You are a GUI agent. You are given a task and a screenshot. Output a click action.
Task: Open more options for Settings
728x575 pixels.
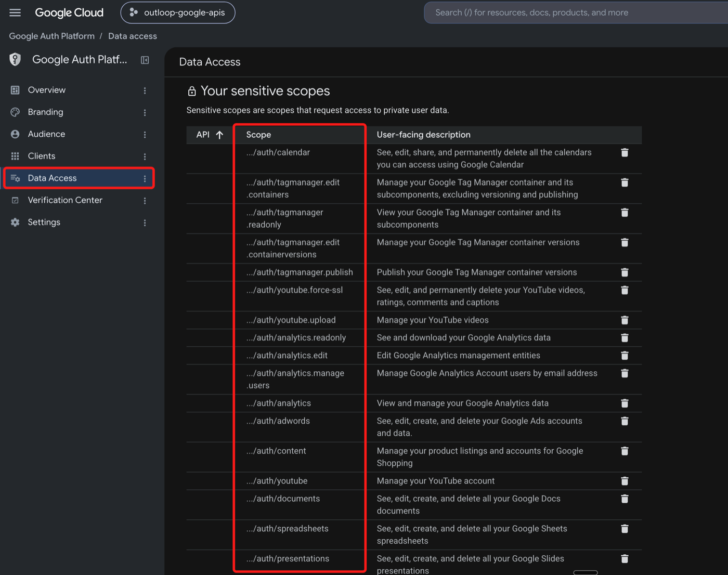point(145,223)
